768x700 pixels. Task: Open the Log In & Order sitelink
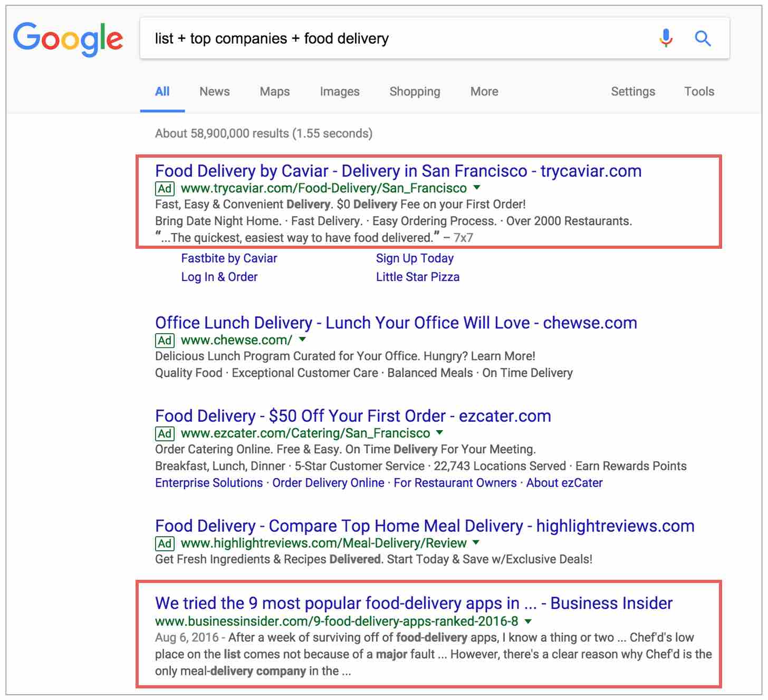coord(219,277)
